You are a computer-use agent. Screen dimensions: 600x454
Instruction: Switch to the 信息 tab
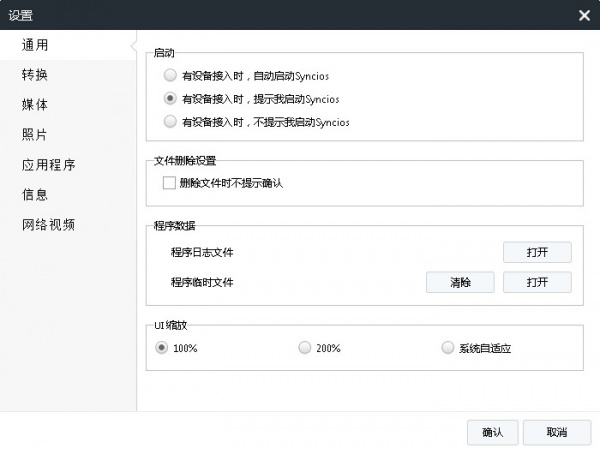coord(35,194)
